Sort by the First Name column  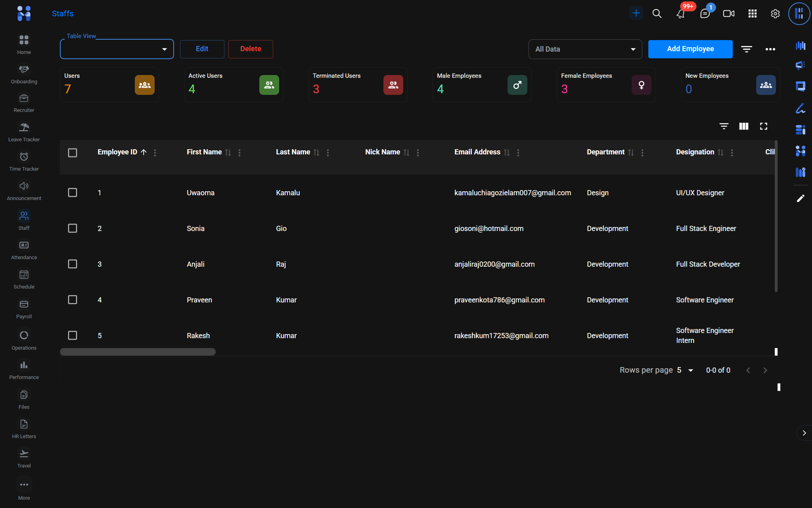pyautogui.click(x=228, y=152)
